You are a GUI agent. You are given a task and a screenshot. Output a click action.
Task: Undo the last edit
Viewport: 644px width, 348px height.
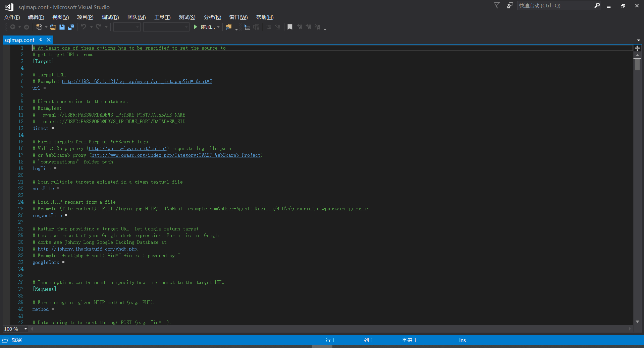84,27
